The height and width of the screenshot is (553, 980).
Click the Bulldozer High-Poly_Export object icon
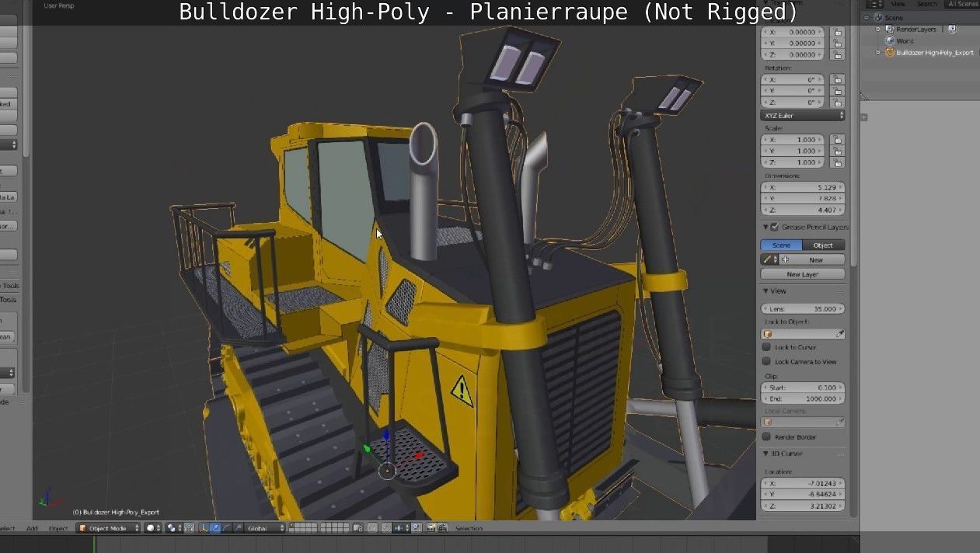click(x=890, y=53)
